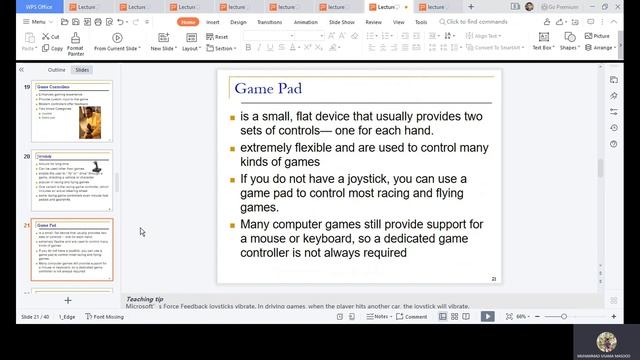
Task: Open the Section dropdown
Action: (x=221, y=48)
